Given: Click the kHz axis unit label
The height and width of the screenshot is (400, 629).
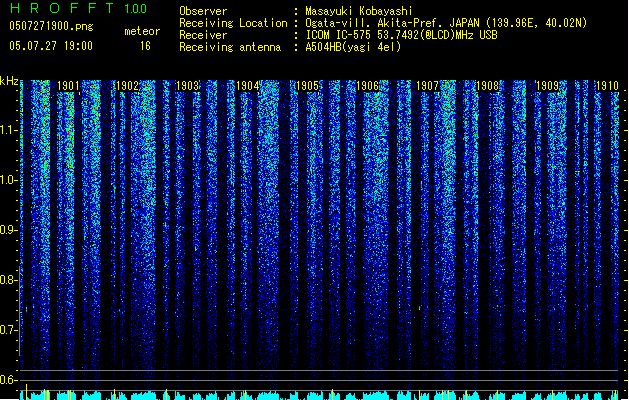Looking at the screenshot, I should [x=9, y=81].
